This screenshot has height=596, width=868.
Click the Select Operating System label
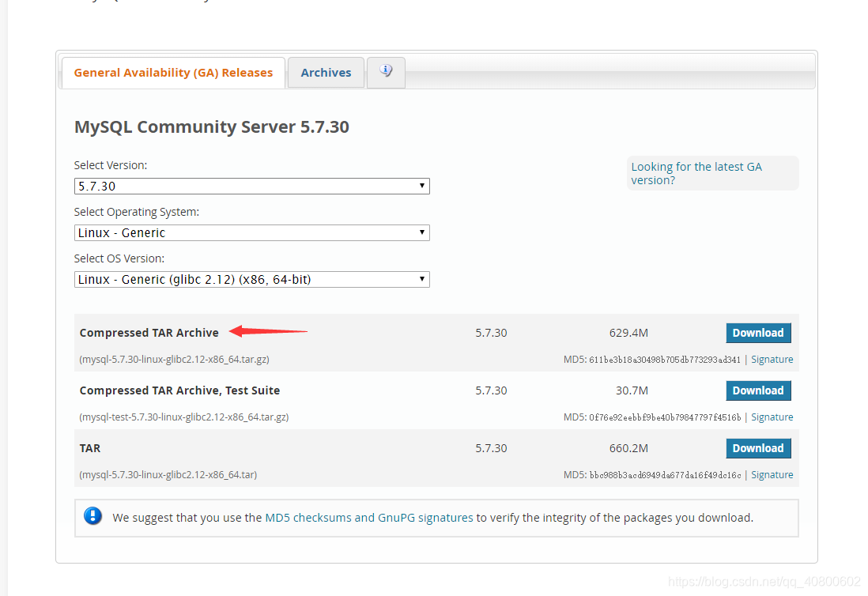pyautogui.click(x=137, y=212)
